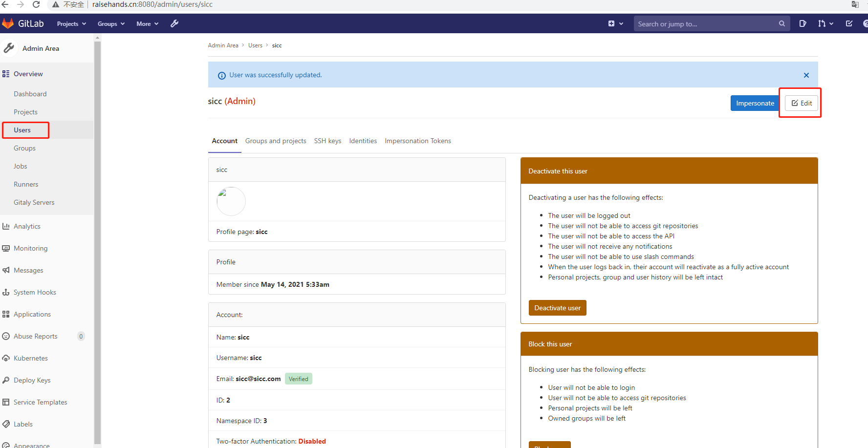The height and width of the screenshot is (448, 868).
Task: Open the More dropdown menu
Action: click(x=147, y=23)
